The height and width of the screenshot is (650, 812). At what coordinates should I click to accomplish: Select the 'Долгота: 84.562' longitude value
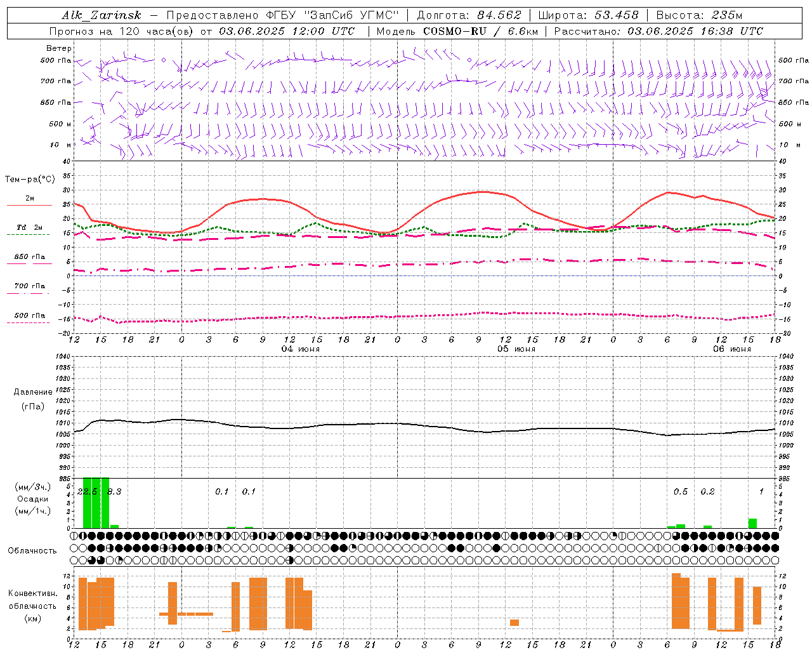tap(469, 15)
